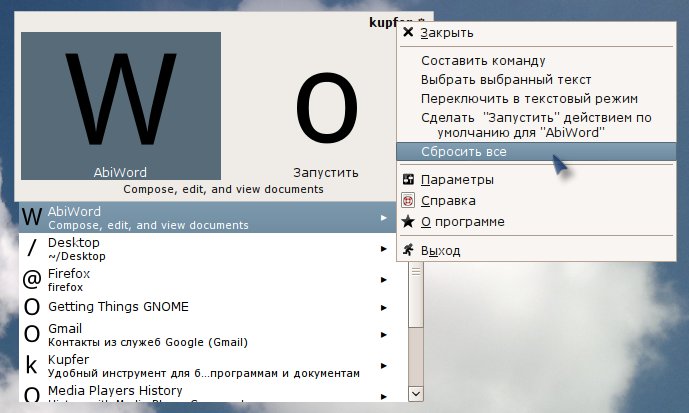Image resolution: width=689 pixels, height=413 pixels.
Task: Choose Выход to quit Kupfer
Action: point(536,250)
